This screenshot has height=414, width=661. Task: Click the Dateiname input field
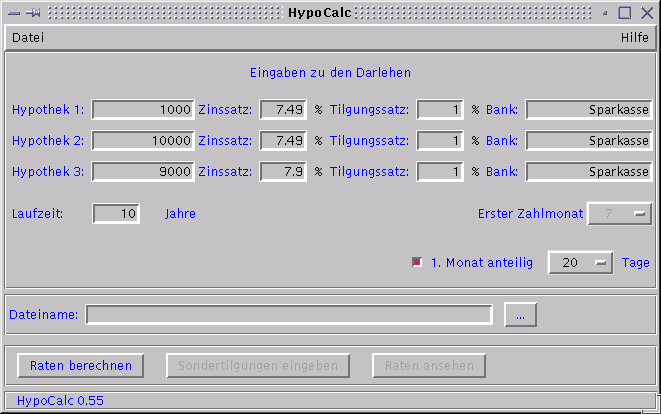point(289,315)
